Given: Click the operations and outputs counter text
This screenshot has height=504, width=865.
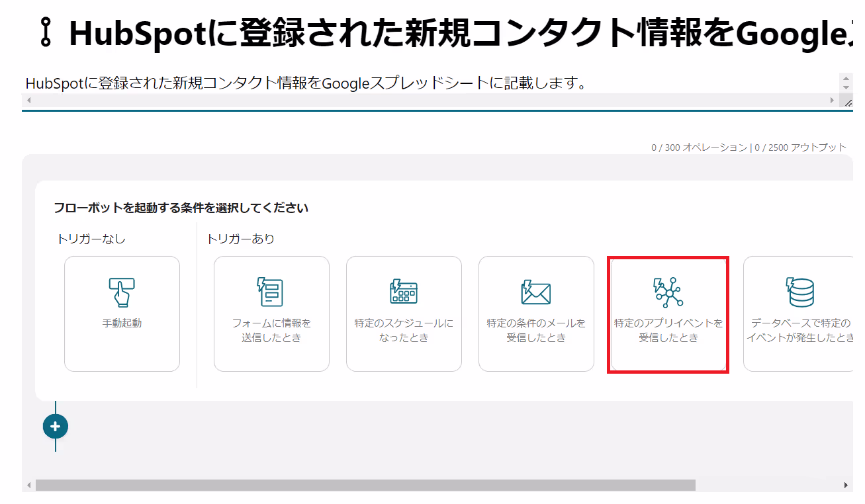Looking at the screenshot, I should coord(749,147).
